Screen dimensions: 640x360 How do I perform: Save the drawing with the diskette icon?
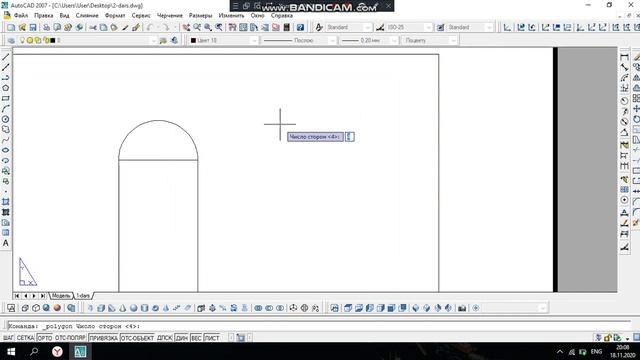[33, 27]
